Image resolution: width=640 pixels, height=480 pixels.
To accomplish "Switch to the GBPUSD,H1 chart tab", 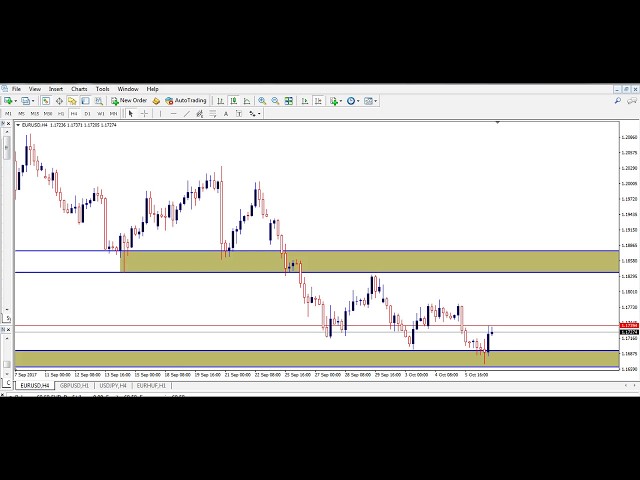I will 74,385.
